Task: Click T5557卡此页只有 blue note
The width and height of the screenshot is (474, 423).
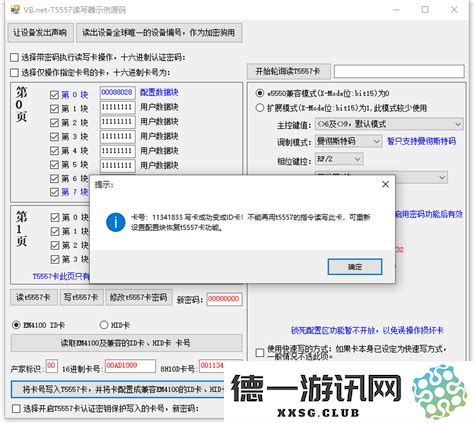Action: click(61, 276)
